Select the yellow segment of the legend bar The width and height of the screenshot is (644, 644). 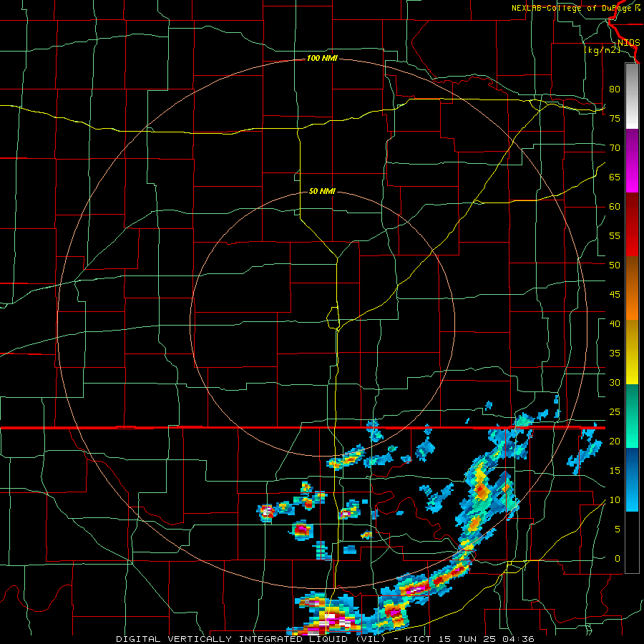point(632,352)
